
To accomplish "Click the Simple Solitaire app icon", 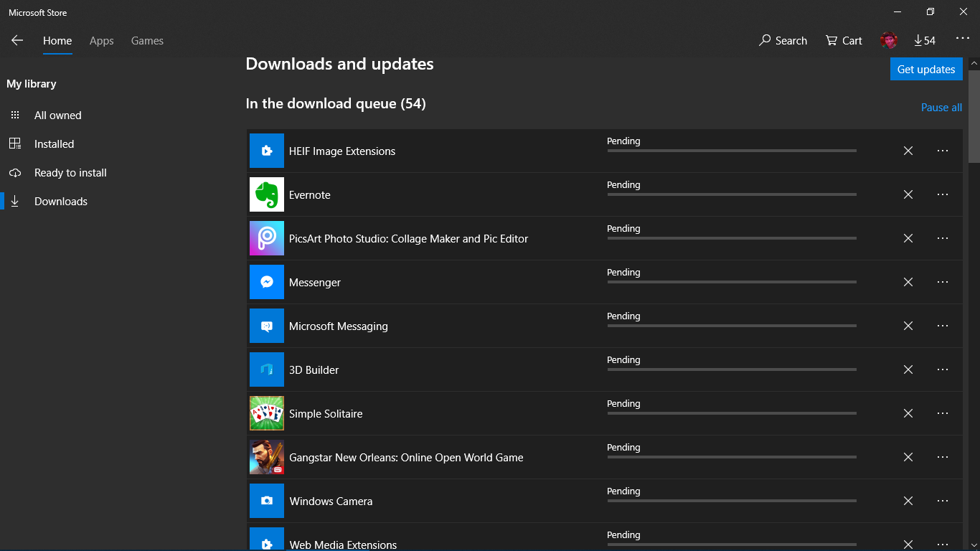I will (267, 413).
